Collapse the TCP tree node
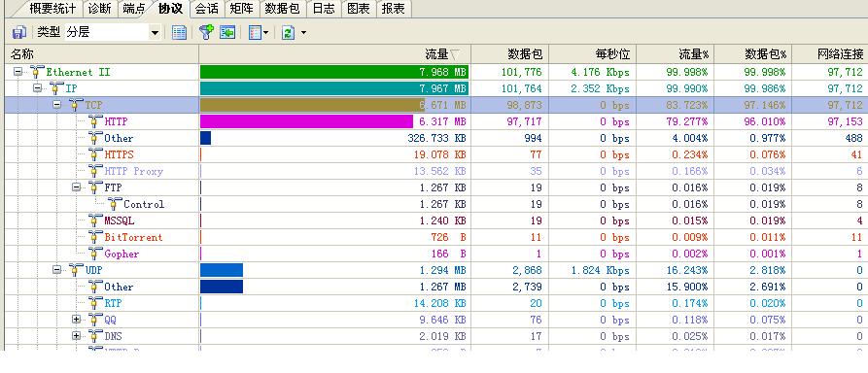This screenshot has height=373, width=868. (x=57, y=105)
